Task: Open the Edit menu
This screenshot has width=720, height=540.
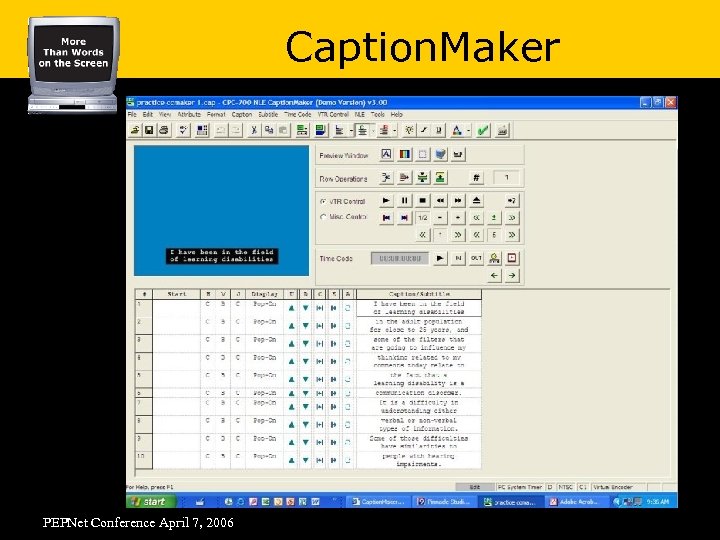Action: point(147,114)
